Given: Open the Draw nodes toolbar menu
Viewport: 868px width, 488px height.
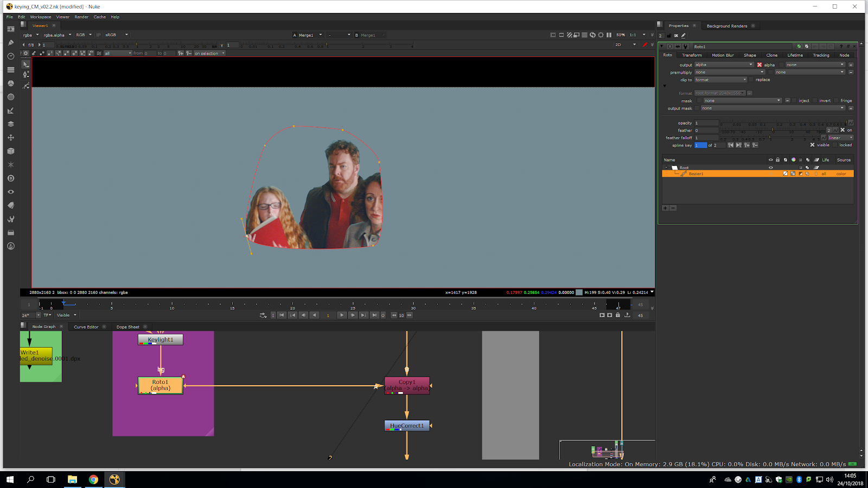Looking at the screenshot, I should tap(10, 42).
